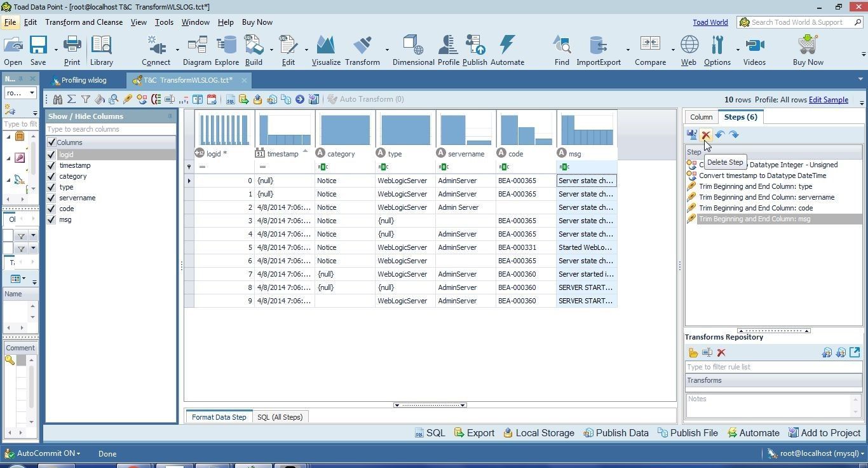
Task: Switch to the SQL (All Steps) tab
Action: point(280,417)
